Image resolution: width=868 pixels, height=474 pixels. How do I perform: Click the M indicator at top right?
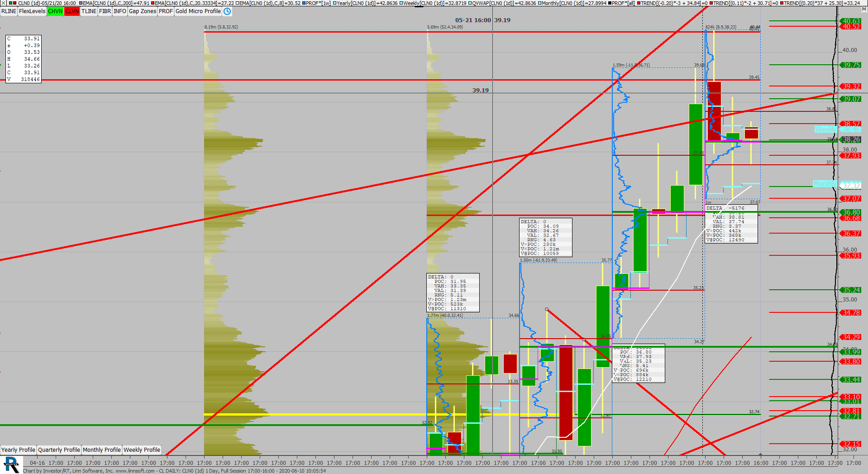863,10
